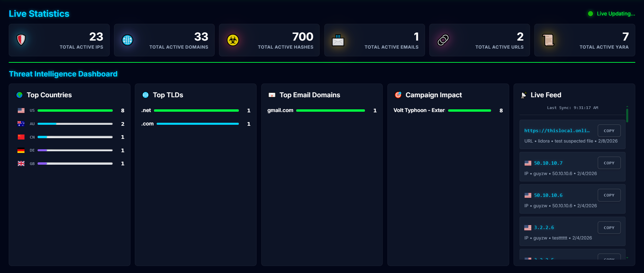Click the envelope icon for Total Active Emails

tap(338, 40)
